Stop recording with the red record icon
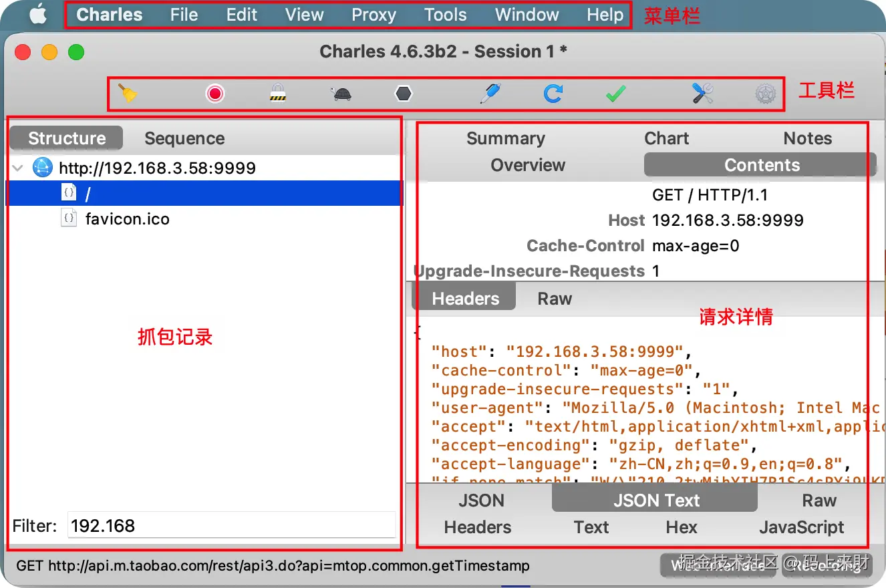Viewport: 886px width, 588px height. (x=214, y=94)
